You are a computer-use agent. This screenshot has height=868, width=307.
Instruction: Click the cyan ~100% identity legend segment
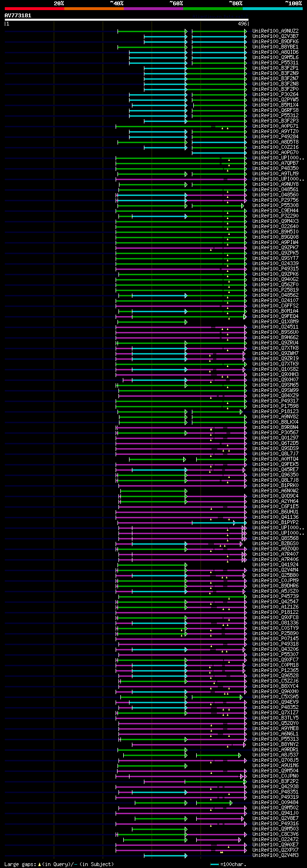point(272,9)
